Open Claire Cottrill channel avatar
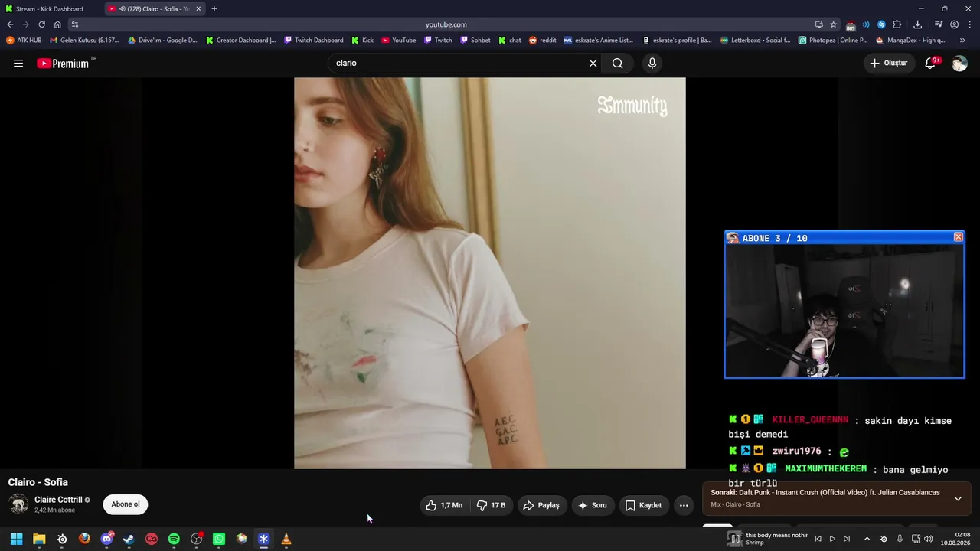This screenshot has height=551, width=980. [x=18, y=504]
